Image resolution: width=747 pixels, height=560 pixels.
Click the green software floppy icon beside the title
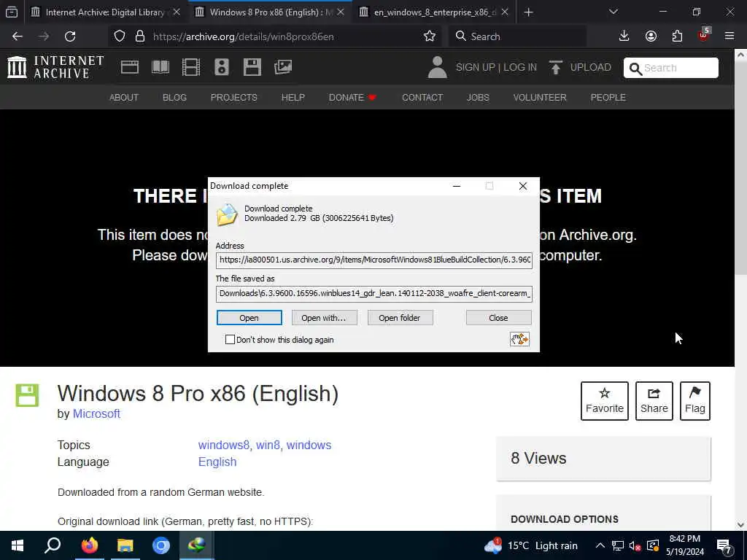click(x=27, y=395)
